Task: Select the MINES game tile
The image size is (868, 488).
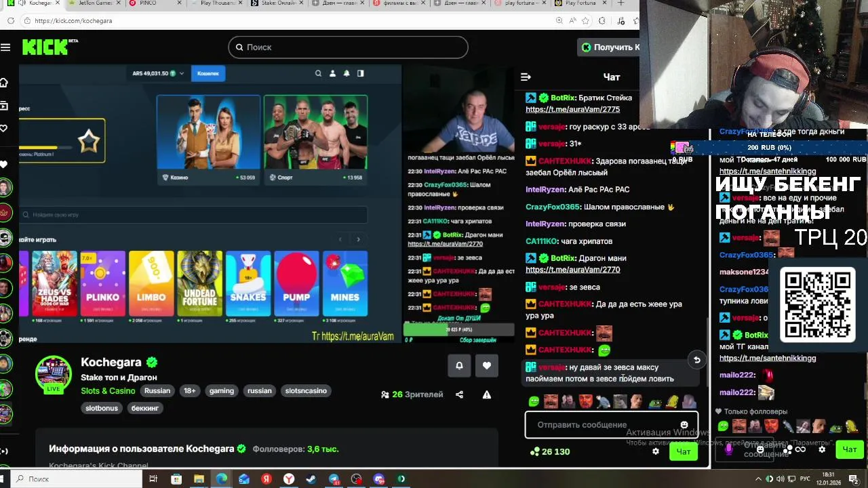Action: [344, 284]
